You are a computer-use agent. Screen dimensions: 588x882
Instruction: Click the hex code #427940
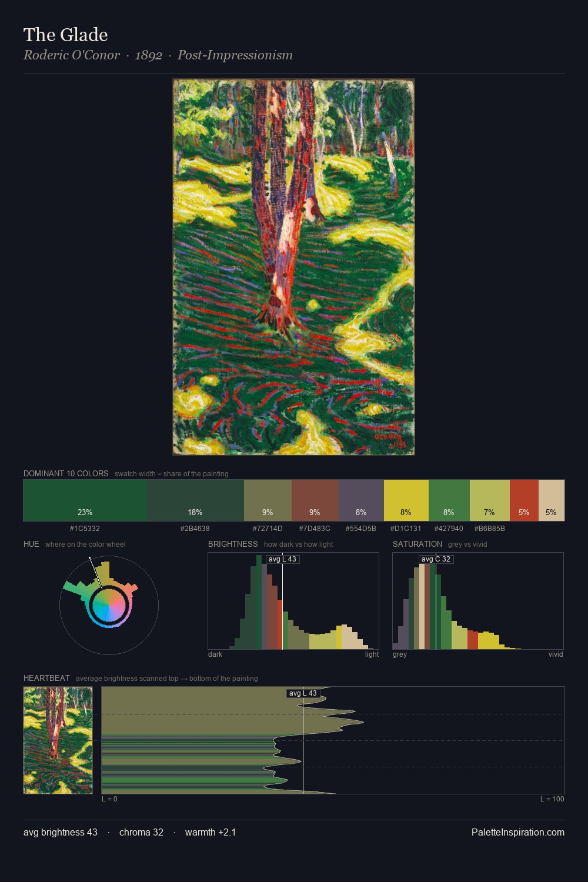click(x=449, y=529)
